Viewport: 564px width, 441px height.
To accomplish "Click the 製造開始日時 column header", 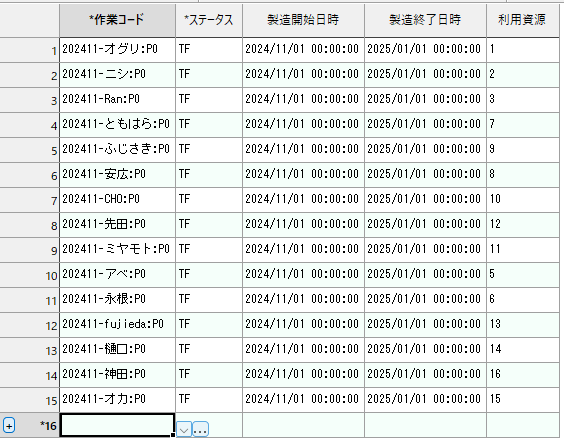I will [x=304, y=21].
